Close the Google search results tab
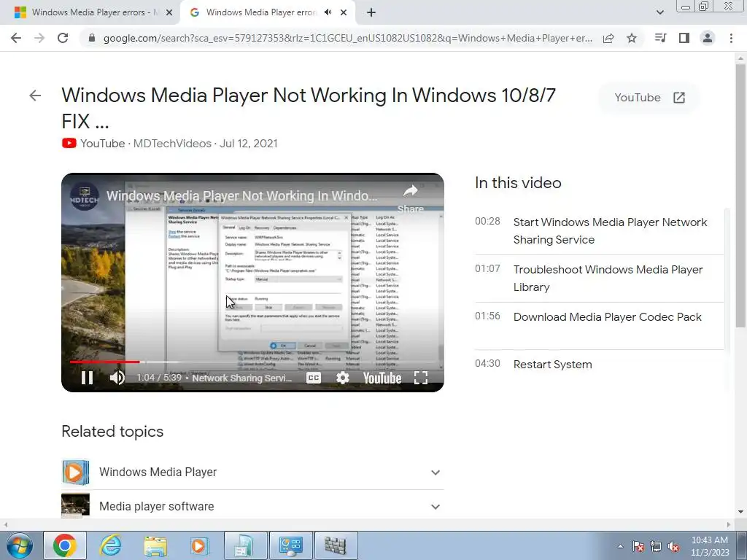Image resolution: width=747 pixels, height=560 pixels. 344,13
